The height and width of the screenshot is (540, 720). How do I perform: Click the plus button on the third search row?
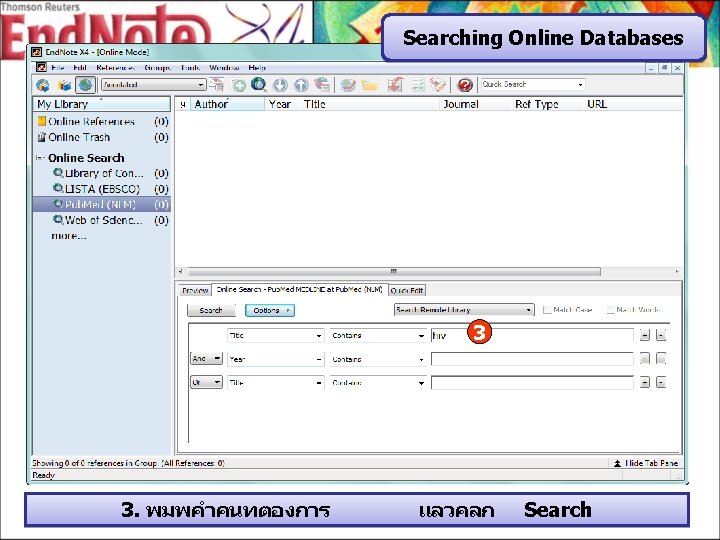coord(645,382)
